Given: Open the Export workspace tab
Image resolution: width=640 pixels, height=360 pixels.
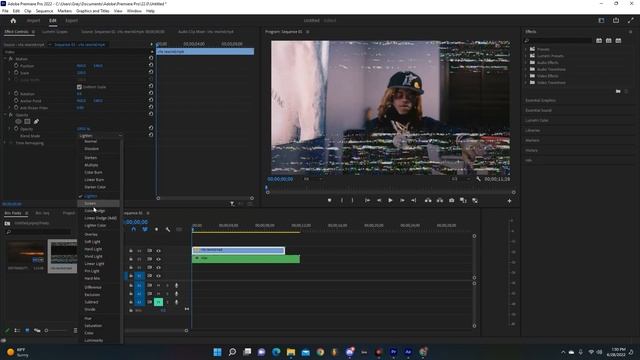Looking at the screenshot, I should click(x=71, y=20).
